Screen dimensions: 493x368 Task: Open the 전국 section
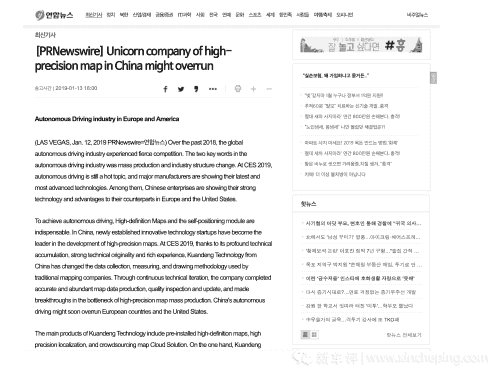click(x=213, y=15)
